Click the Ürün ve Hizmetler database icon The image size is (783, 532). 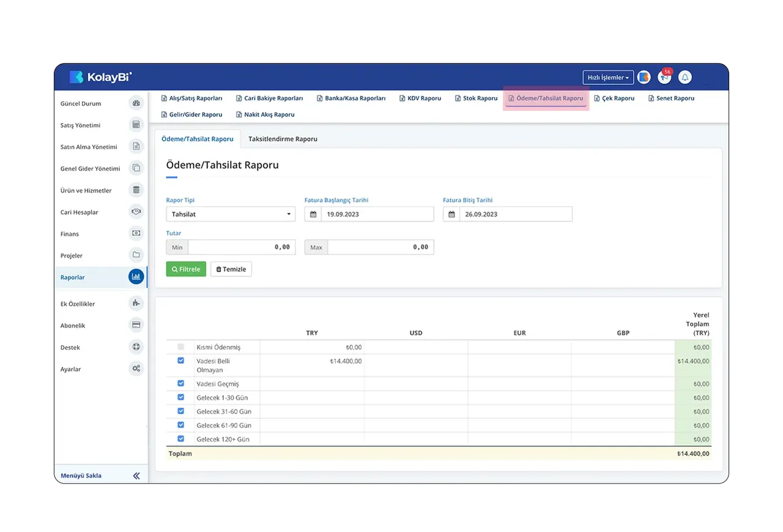(136, 190)
